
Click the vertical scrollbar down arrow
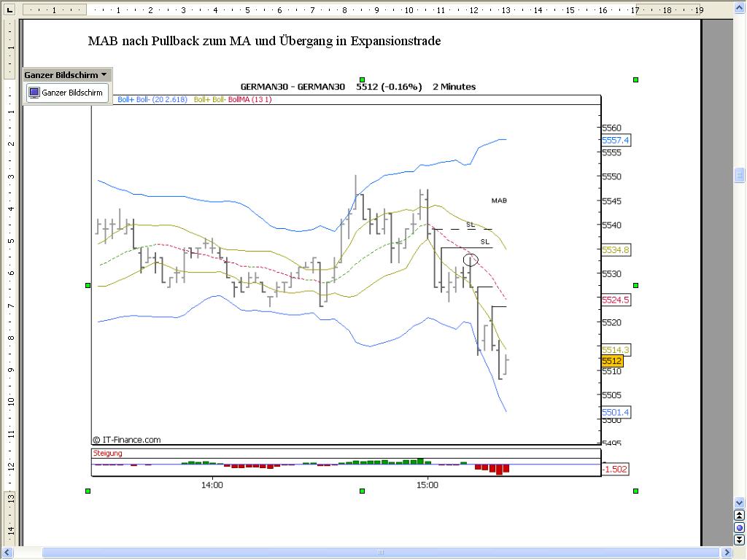(739, 502)
